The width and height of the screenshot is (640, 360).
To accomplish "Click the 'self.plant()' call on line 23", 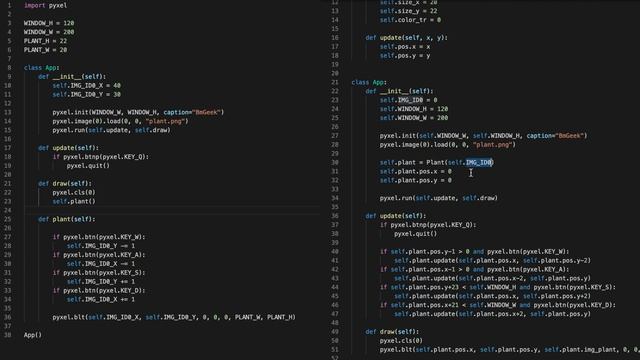I will tap(74, 201).
